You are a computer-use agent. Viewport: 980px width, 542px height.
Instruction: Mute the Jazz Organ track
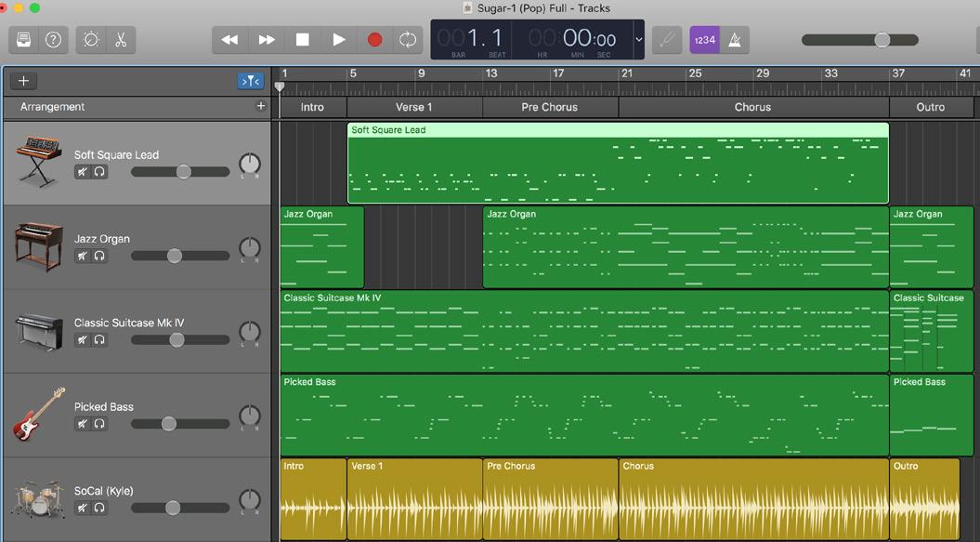tap(83, 256)
